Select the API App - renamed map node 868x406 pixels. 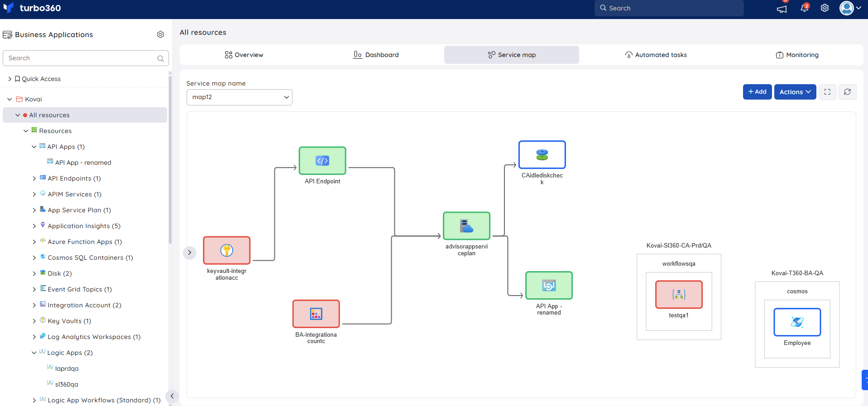[x=549, y=285]
